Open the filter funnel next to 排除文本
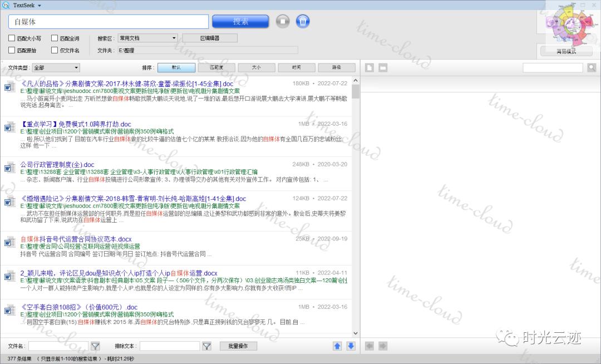The height and width of the screenshot is (364, 601). pos(206,346)
